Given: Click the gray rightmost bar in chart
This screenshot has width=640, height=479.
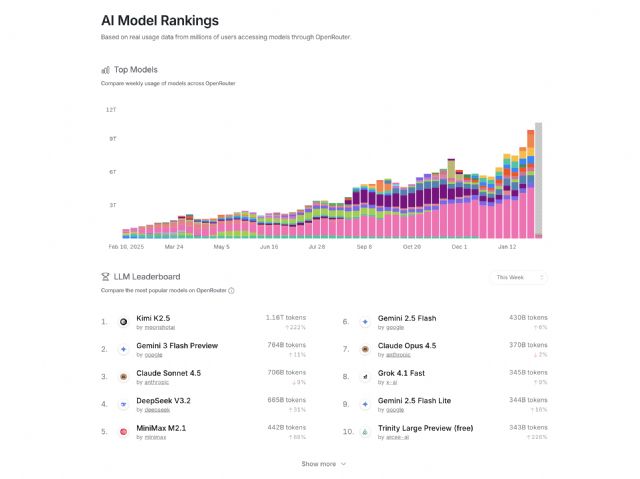Looking at the screenshot, I should point(538,180).
